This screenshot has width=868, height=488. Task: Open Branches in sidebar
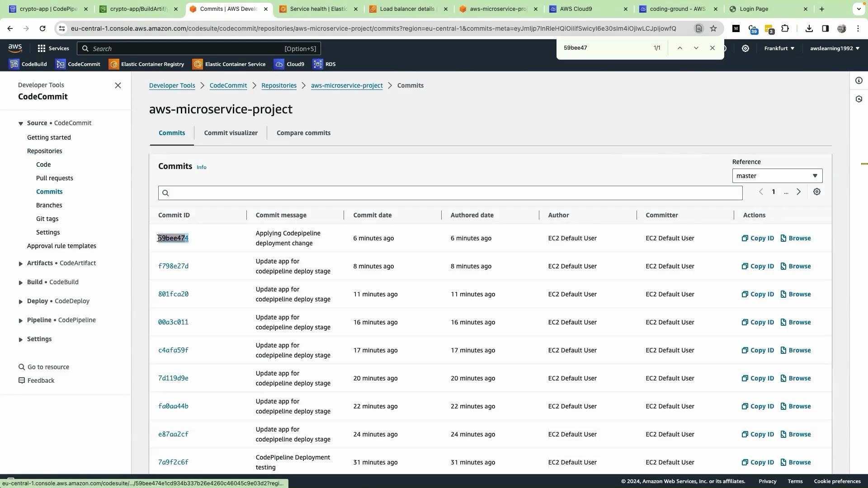click(49, 205)
